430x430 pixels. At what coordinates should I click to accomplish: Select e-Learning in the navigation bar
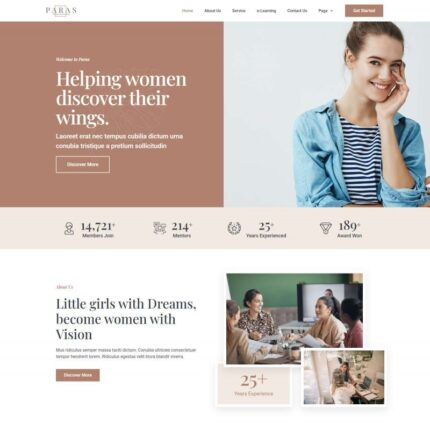[x=266, y=11]
